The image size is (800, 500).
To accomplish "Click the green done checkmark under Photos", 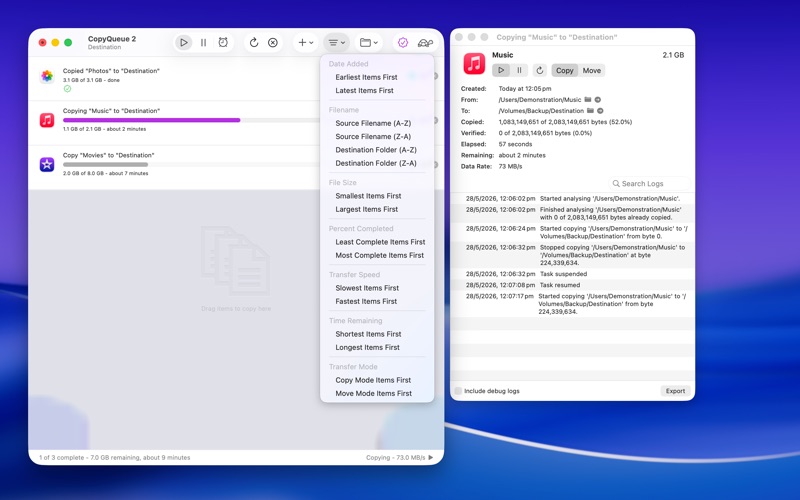I will pyautogui.click(x=67, y=89).
